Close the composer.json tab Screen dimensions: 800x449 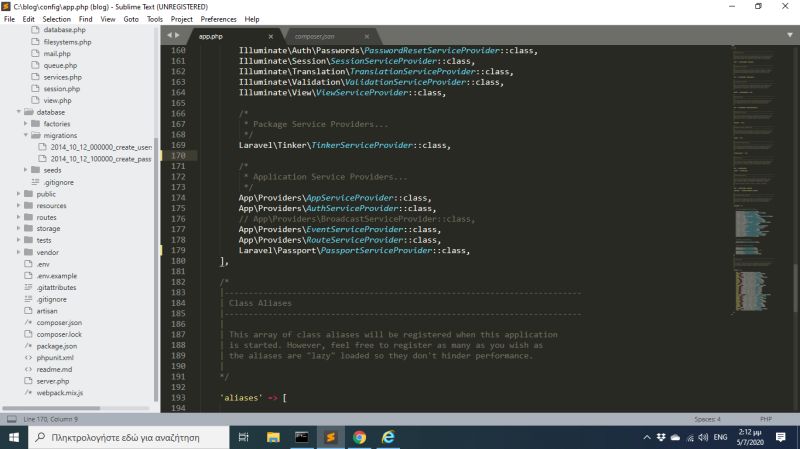pos(367,37)
